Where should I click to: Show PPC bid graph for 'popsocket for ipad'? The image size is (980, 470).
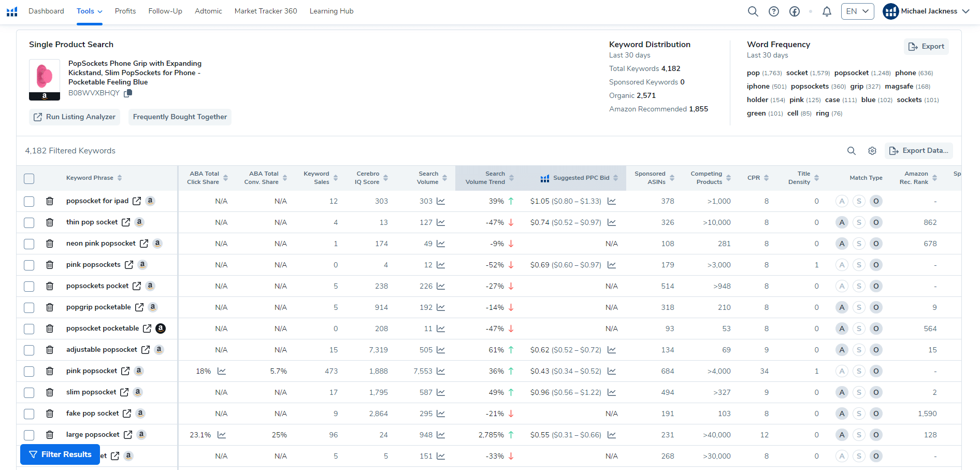(x=612, y=201)
